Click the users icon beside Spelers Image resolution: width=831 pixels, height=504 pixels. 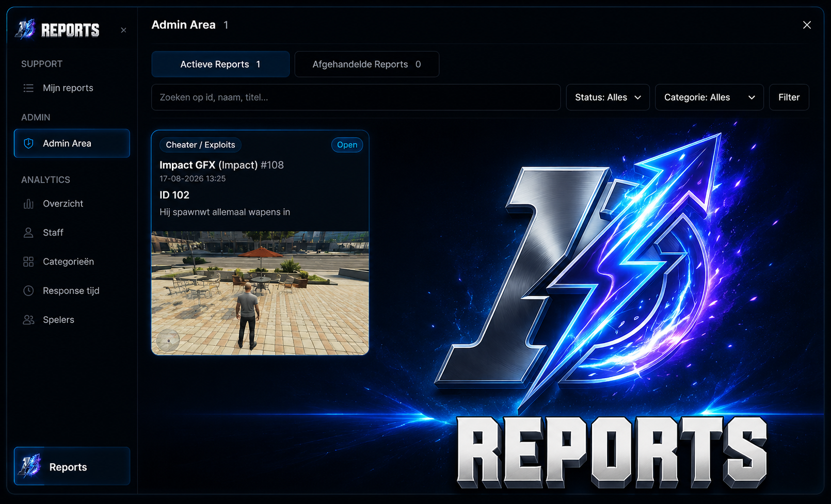tap(28, 320)
